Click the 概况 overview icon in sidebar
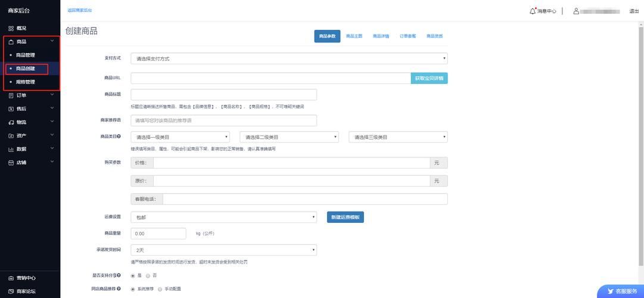 pos(11,28)
